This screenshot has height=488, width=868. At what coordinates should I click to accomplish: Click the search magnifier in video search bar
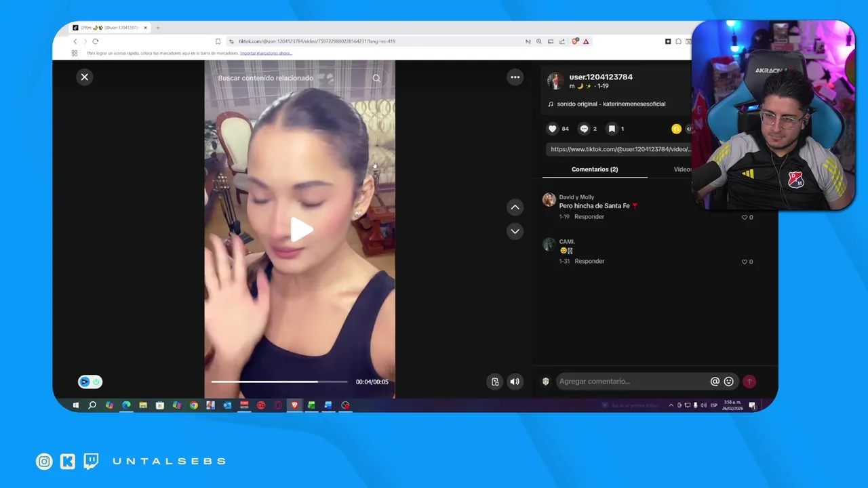376,79
